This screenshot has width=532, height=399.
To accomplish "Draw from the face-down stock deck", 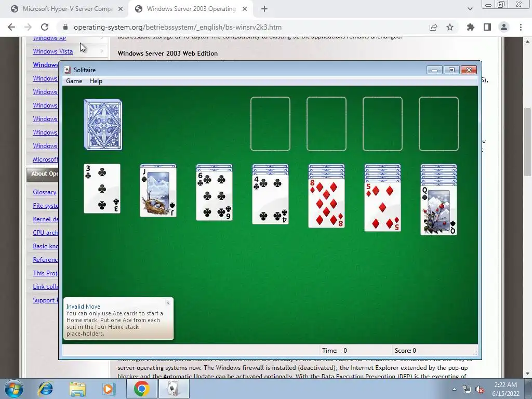I will (103, 125).
